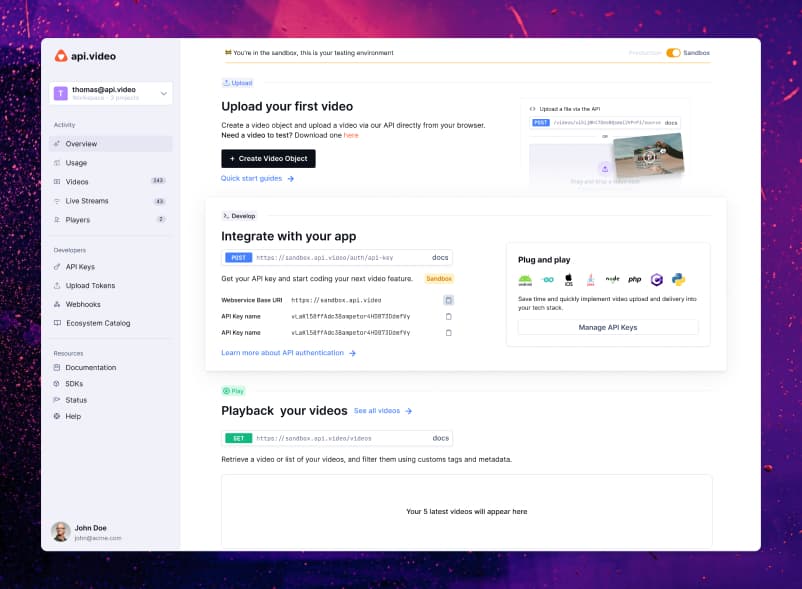Click the Create Video Object button
Screen dimensions: 802x589
click(x=268, y=158)
